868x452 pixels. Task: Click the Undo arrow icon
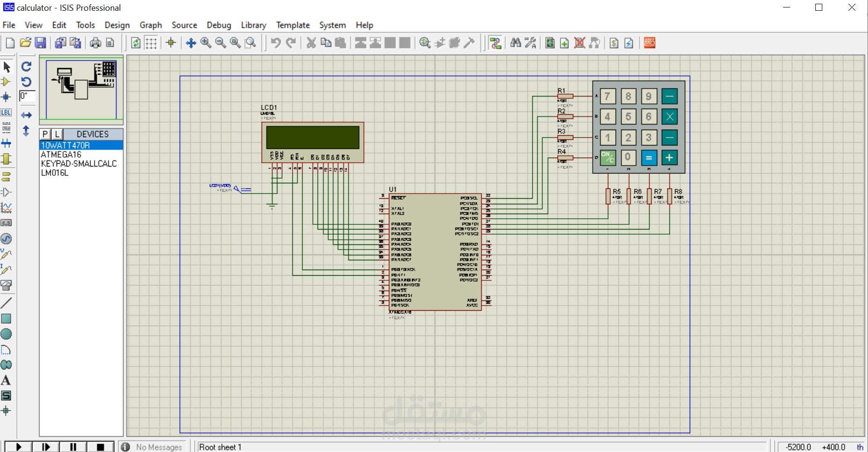(x=276, y=43)
